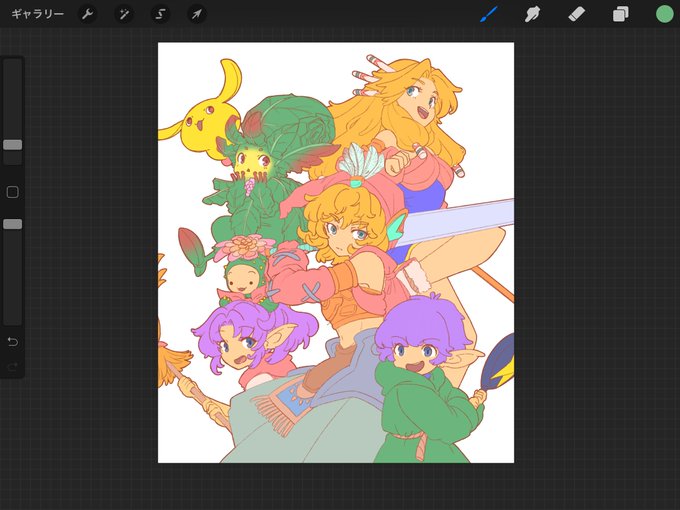
Task: Select the Smudge finger tool
Action: click(x=533, y=14)
